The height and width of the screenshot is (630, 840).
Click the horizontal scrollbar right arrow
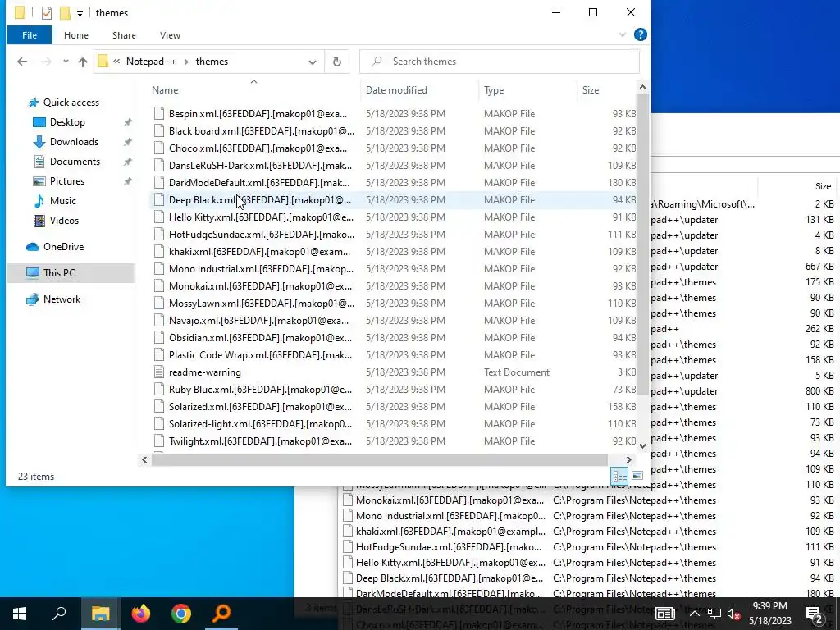click(629, 459)
